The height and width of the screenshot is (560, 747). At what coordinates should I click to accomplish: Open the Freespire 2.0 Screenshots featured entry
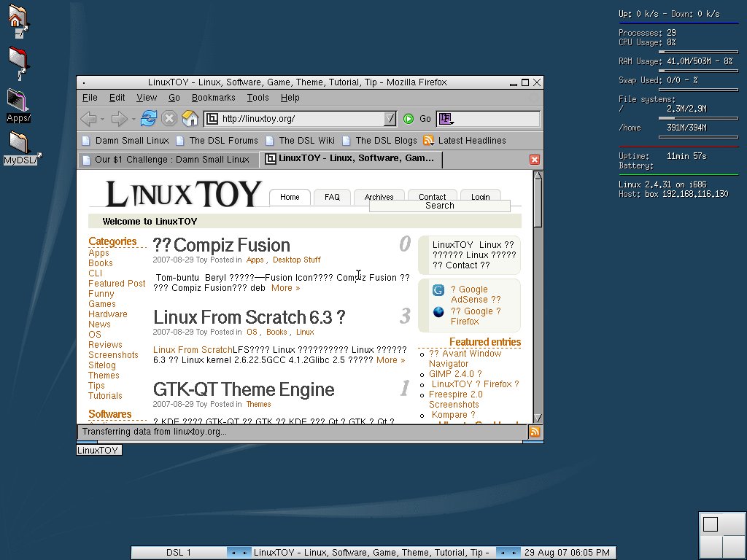[455, 400]
